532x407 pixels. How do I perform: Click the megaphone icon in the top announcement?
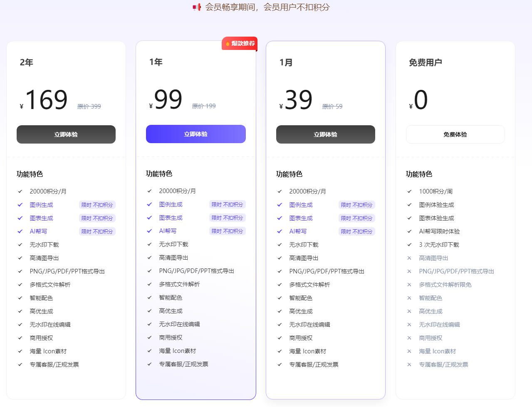[197, 7]
